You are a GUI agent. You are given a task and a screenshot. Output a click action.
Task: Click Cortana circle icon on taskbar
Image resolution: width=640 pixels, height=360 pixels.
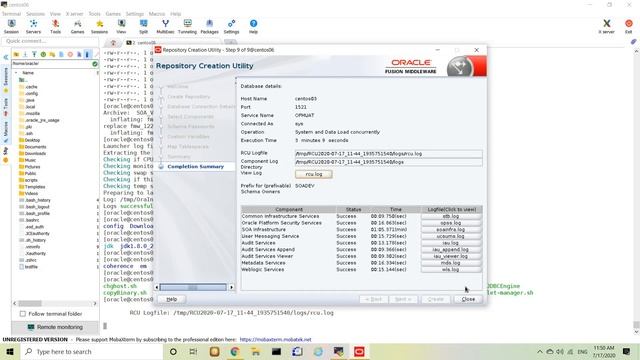coord(173,351)
